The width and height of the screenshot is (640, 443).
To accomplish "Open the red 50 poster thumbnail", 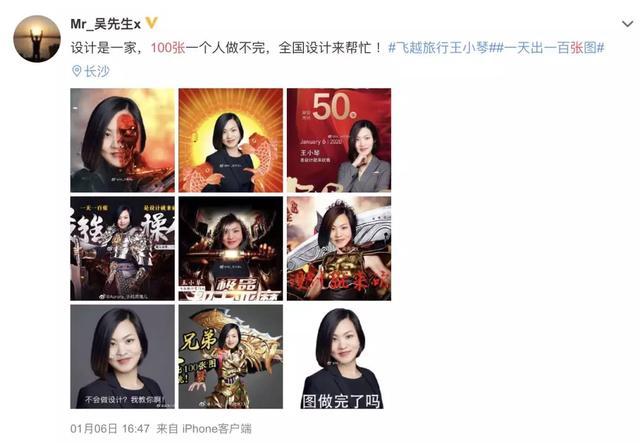I will [x=339, y=140].
